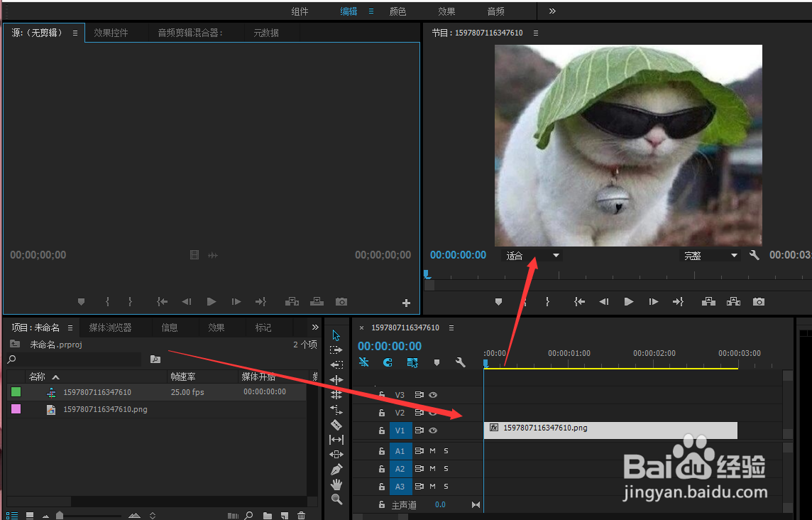
Task: Switch to 音频 workspace
Action: point(495,11)
